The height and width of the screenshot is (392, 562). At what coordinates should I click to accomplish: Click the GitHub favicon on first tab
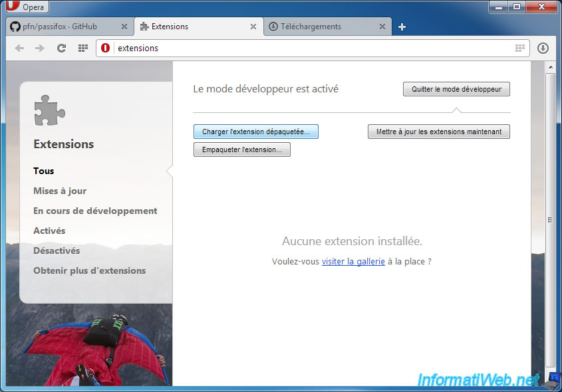click(x=15, y=27)
